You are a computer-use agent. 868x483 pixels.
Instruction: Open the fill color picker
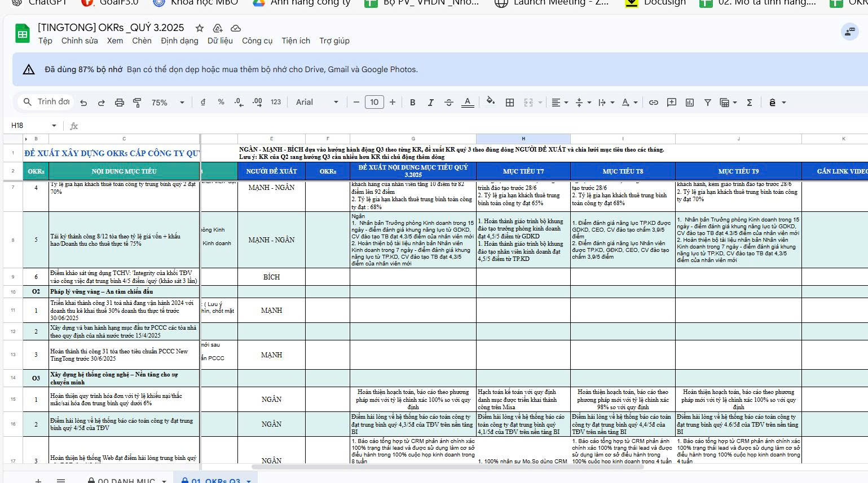click(490, 102)
